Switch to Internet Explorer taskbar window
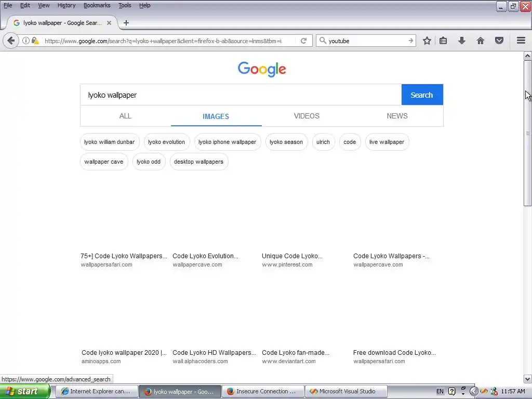 (x=96, y=391)
